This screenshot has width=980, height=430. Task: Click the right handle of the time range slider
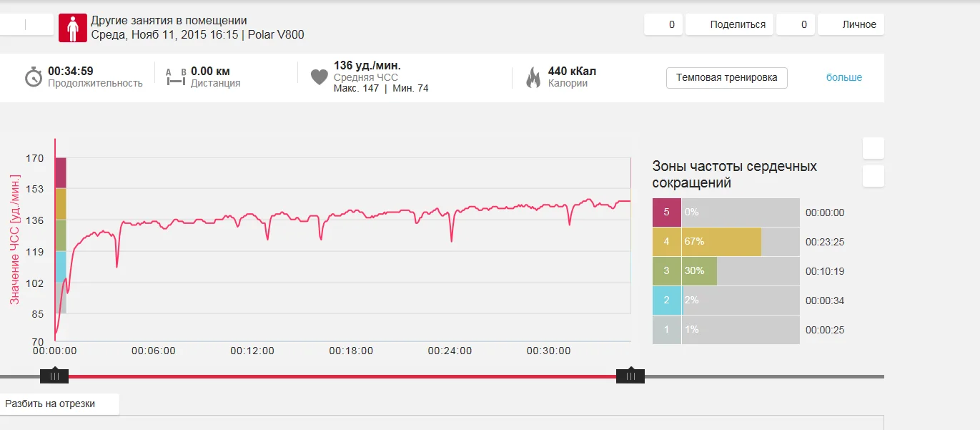click(630, 376)
